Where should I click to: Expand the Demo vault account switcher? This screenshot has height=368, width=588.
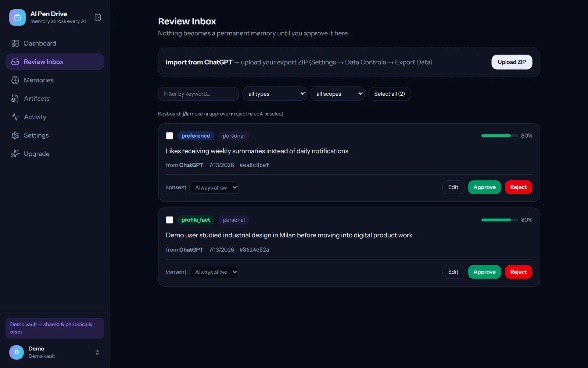(97, 353)
